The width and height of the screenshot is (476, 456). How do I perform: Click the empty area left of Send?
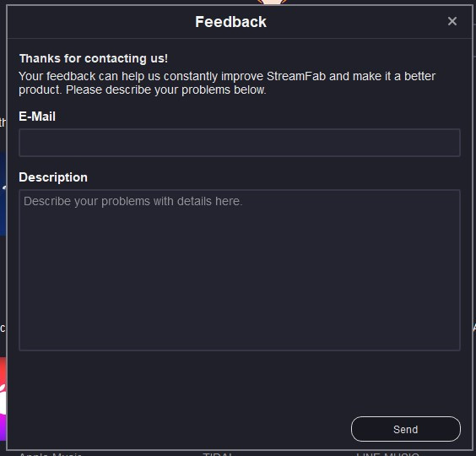182,429
